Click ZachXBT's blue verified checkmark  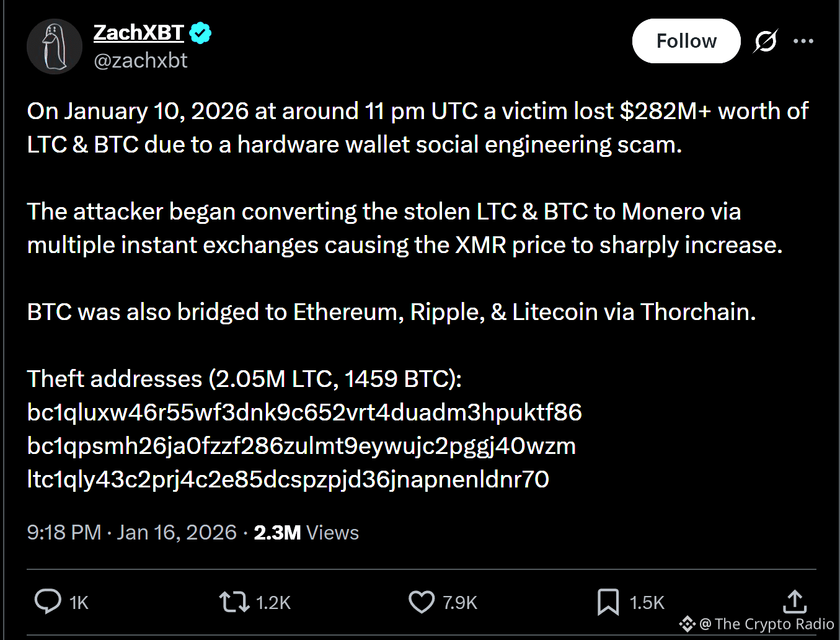point(200,33)
